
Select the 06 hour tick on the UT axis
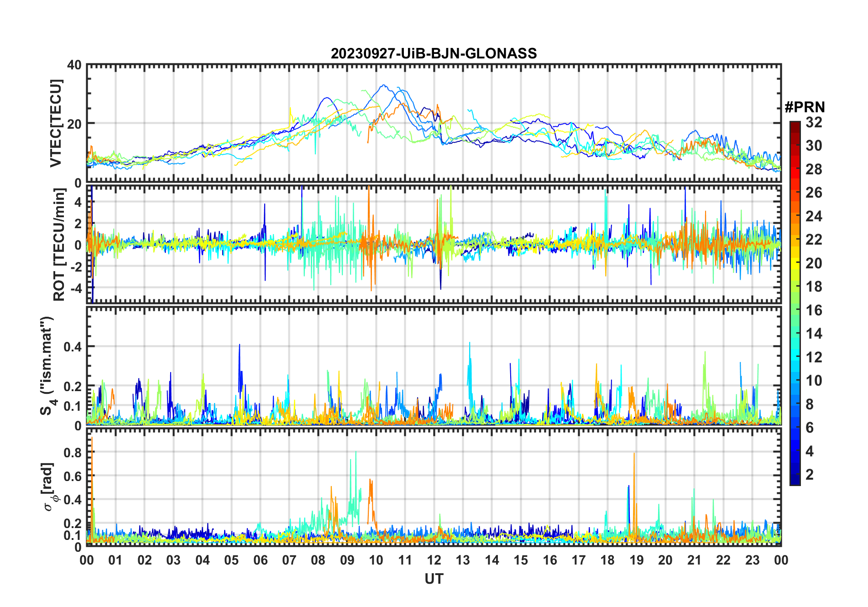tap(260, 560)
